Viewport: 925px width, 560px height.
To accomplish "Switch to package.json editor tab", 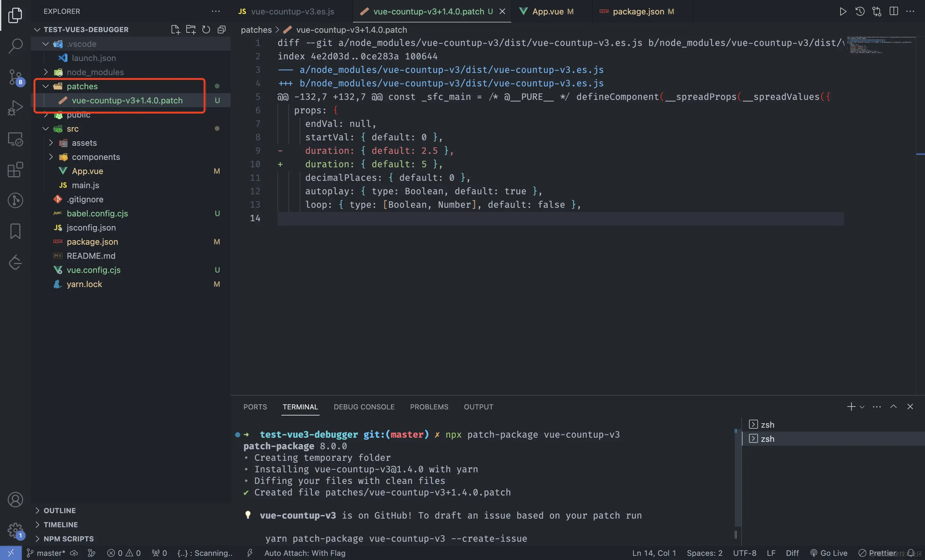I will (642, 11).
